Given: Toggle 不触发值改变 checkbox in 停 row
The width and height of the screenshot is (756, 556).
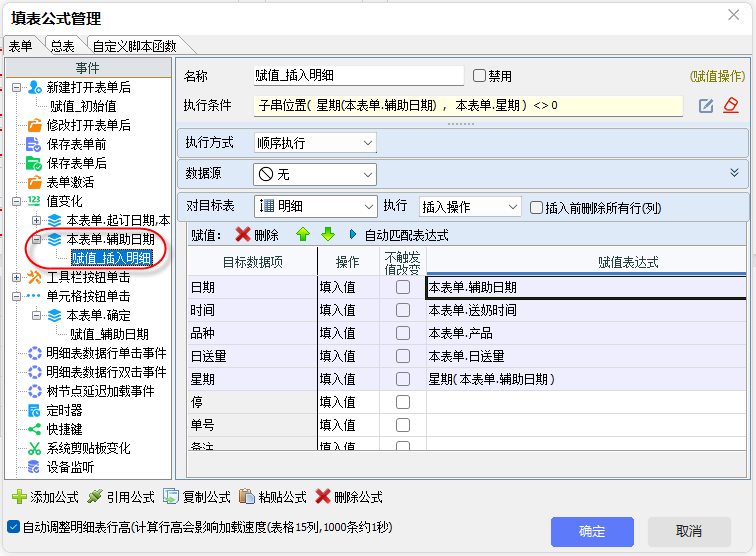Looking at the screenshot, I should coord(403,402).
